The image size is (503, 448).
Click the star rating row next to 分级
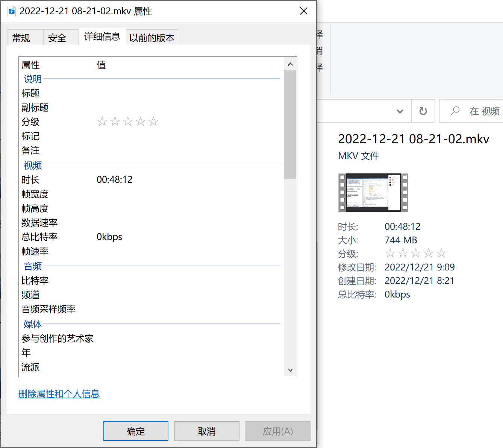pos(127,121)
